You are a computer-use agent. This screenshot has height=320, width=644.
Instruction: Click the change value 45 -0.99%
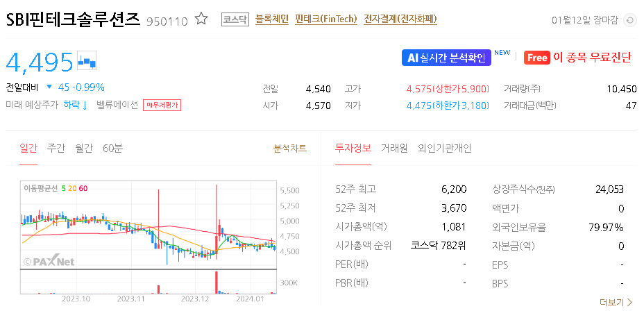point(81,87)
